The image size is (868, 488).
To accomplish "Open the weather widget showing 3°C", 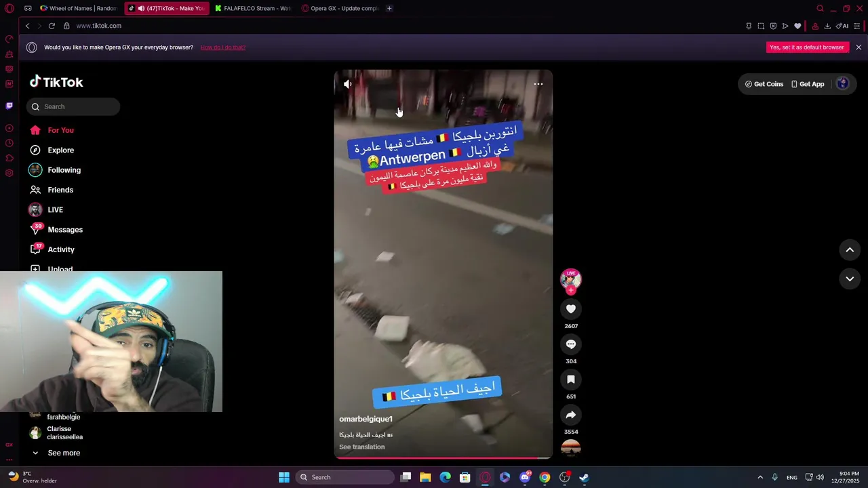I will tap(32, 477).
